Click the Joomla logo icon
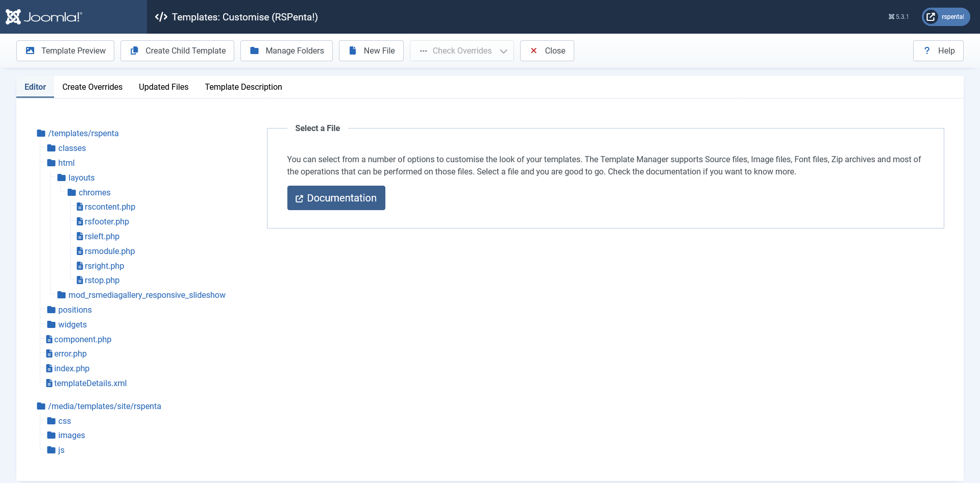The height and width of the screenshot is (483, 980). 13,17
